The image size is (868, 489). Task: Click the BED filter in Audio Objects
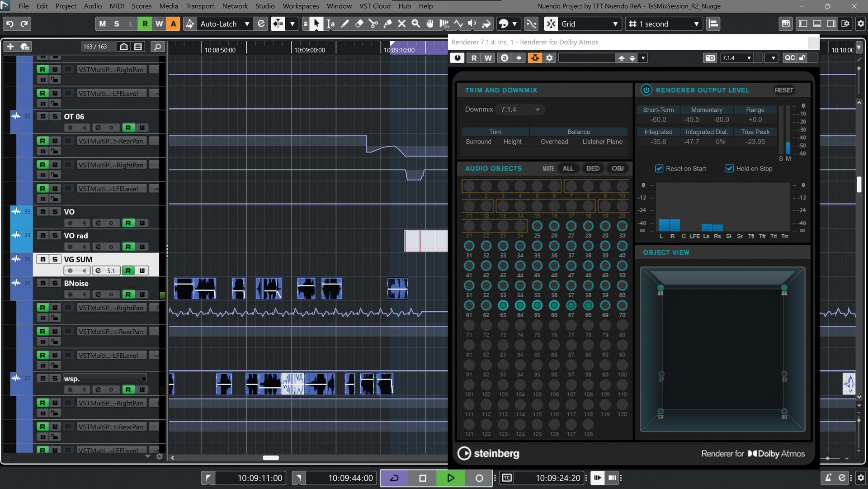click(x=593, y=168)
